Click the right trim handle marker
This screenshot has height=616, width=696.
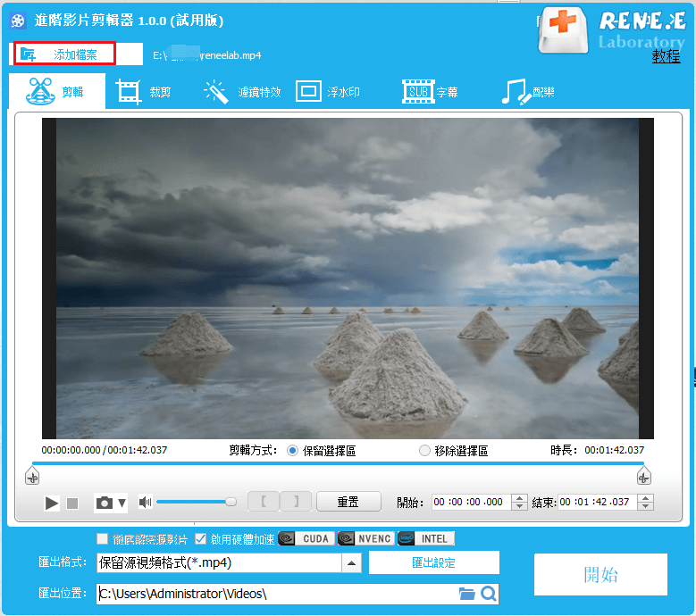(x=643, y=476)
